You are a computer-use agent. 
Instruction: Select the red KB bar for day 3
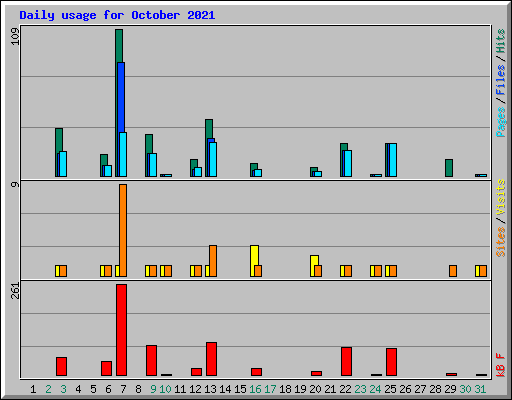[61, 367]
